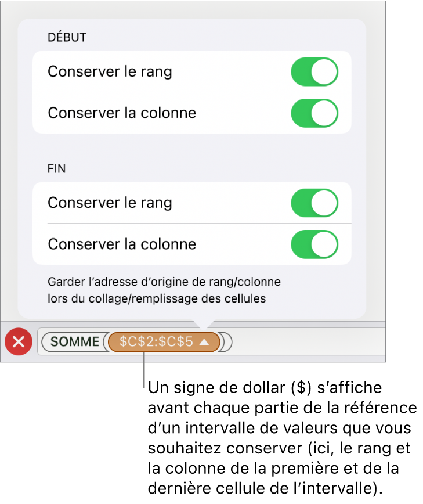
Task: Disable Conserver le rang under DÉBUT
Action: tap(314, 72)
